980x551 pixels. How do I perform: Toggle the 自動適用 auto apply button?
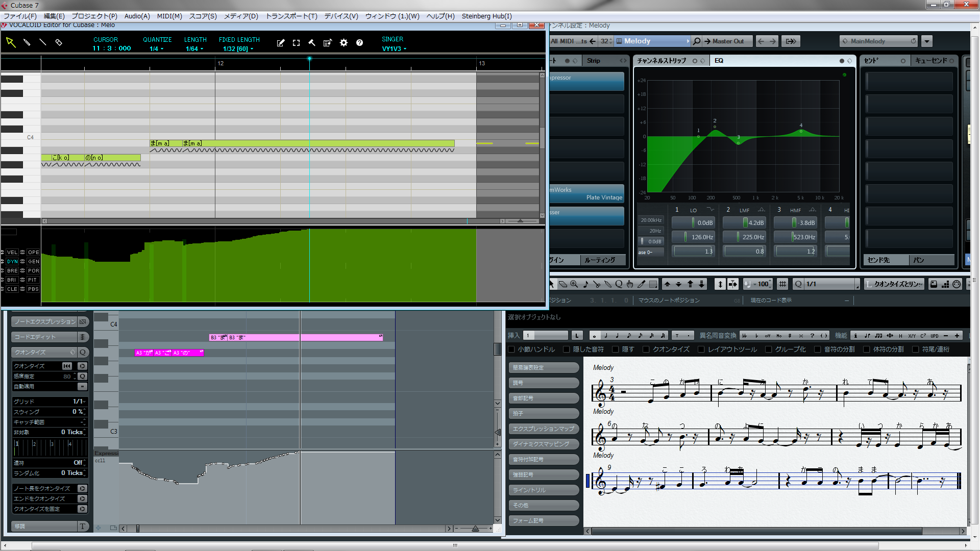coord(82,386)
